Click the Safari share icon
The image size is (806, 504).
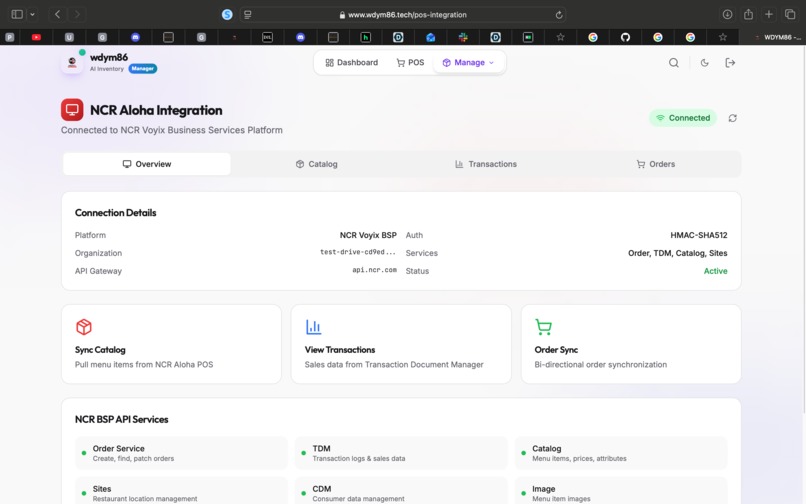point(748,14)
